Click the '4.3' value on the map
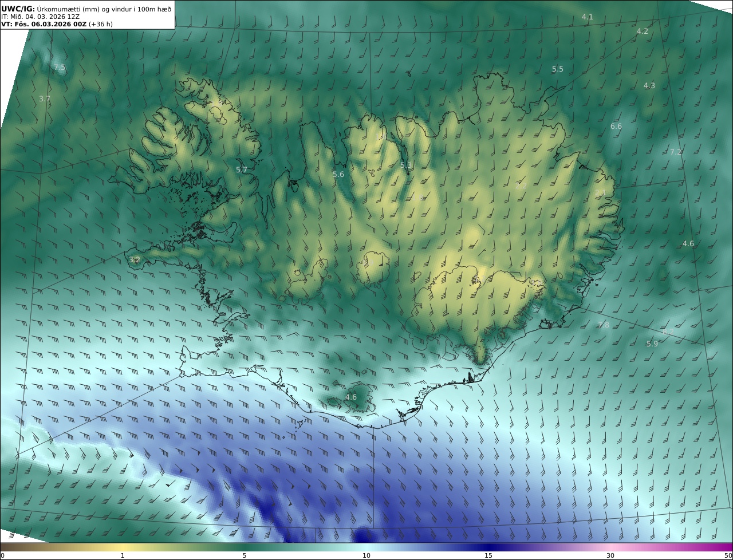The width and height of the screenshot is (733, 560). 649,85
